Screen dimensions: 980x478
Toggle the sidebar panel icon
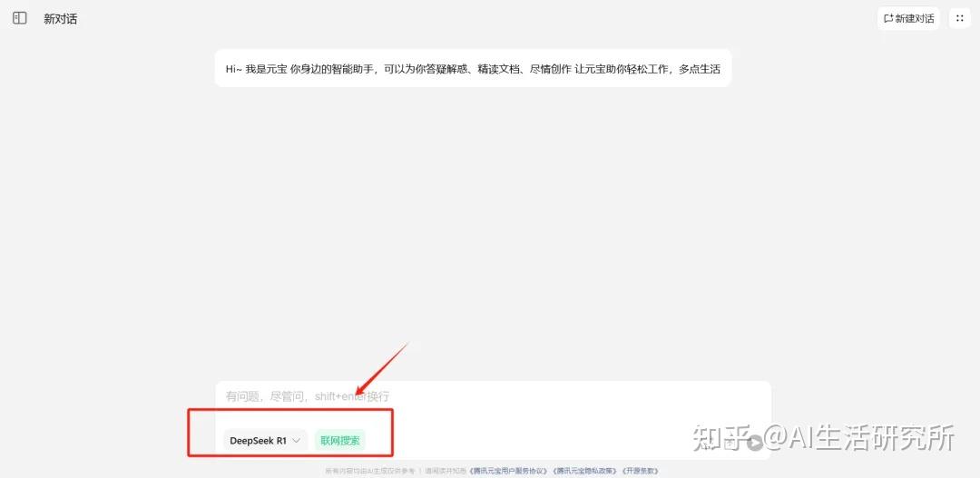[20, 18]
